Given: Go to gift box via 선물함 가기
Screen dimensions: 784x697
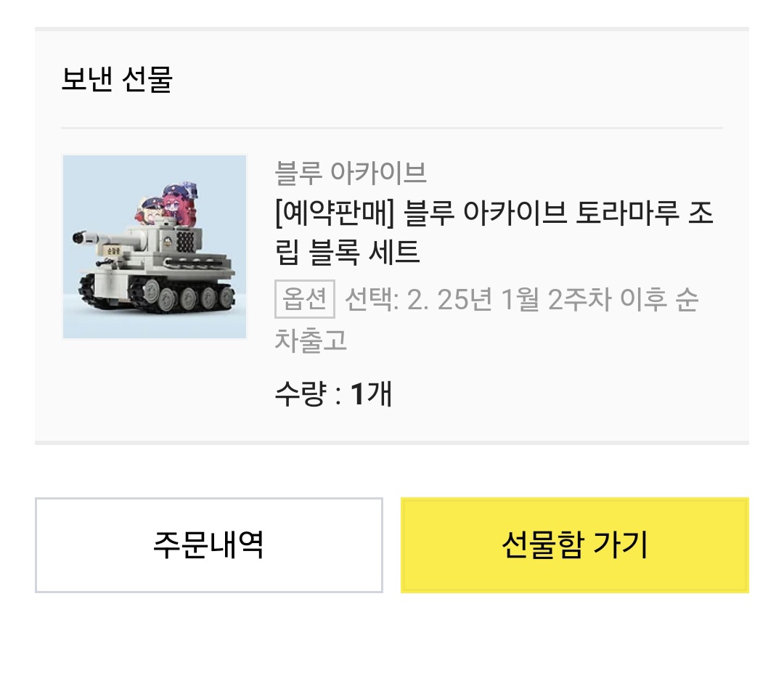Looking at the screenshot, I should click(x=574, y=545).
